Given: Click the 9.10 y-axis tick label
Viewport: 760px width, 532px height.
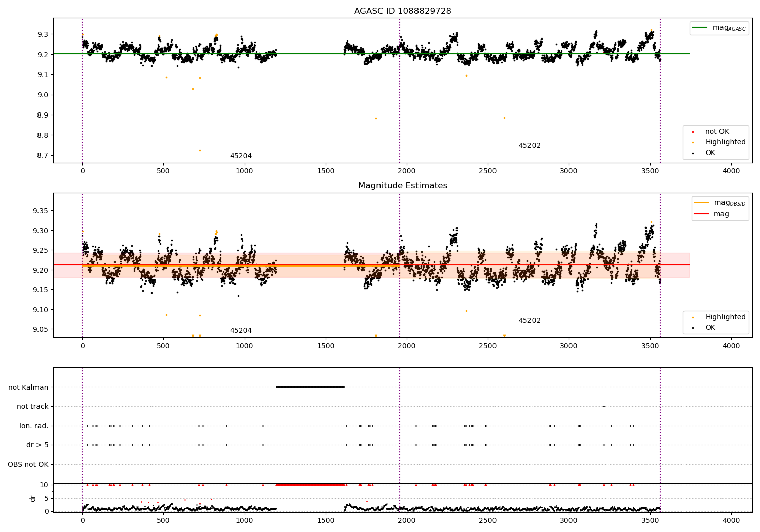Looking at the screenshot, I should coord(41,310).
